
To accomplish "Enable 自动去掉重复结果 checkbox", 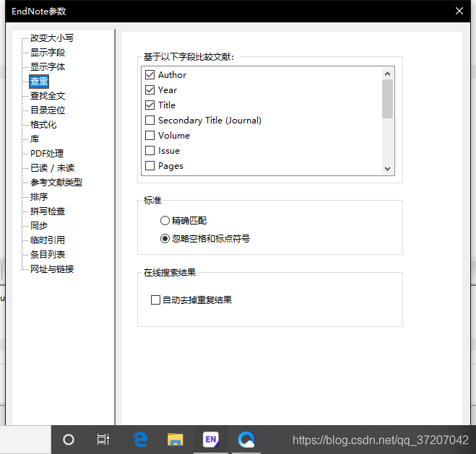I will [156, 300].
